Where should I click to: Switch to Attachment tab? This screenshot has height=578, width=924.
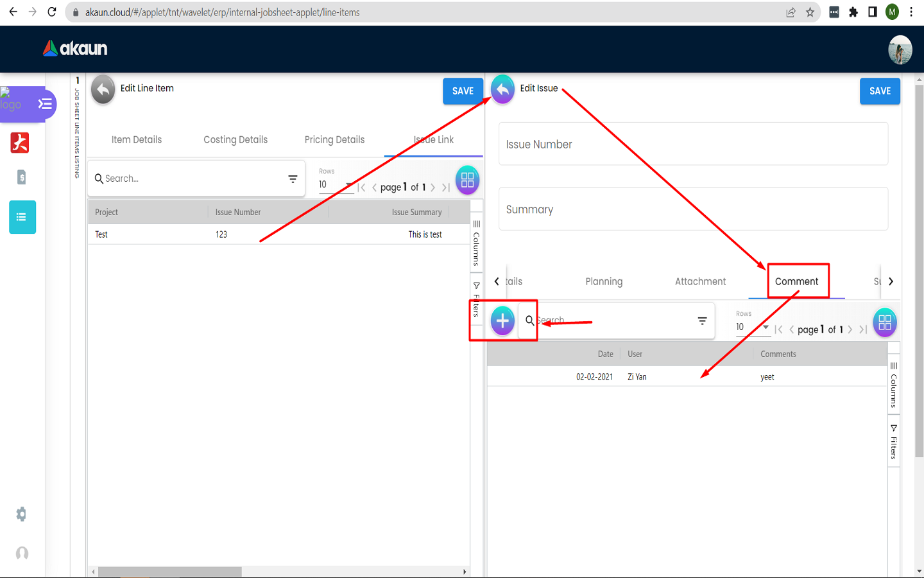tap(700, 282)
